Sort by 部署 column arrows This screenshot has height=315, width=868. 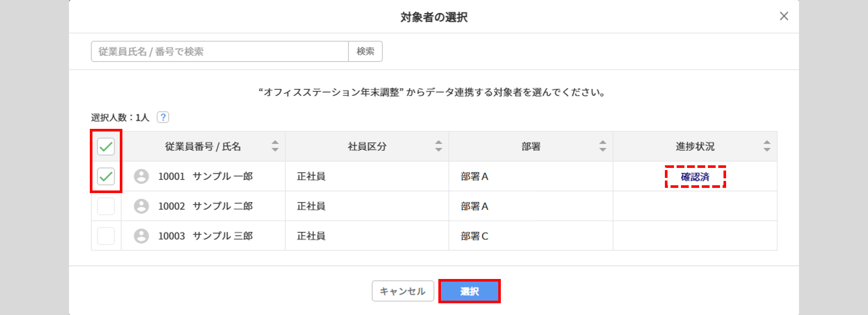pyautogui.click(x=602, y=146)
